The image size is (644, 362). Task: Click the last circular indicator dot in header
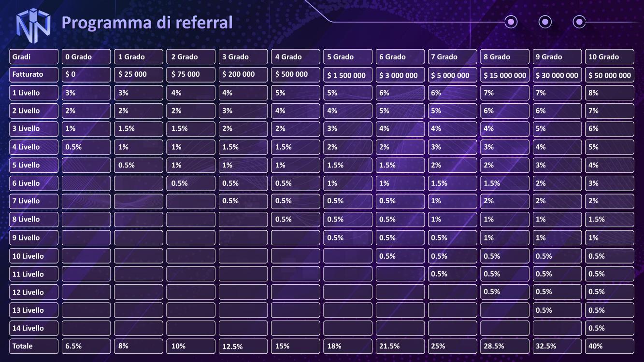coord(579,22)
